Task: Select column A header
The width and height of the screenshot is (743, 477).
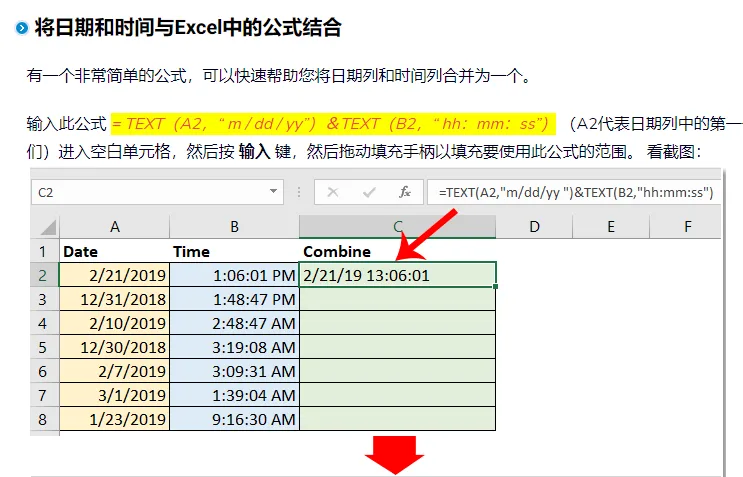Action: tap(114, 227)
